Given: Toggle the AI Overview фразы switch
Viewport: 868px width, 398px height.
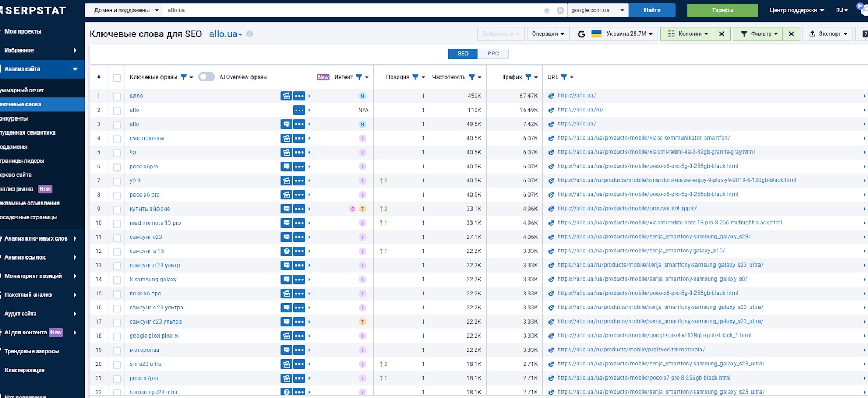Looking at the screenshot, I should 206,77.
